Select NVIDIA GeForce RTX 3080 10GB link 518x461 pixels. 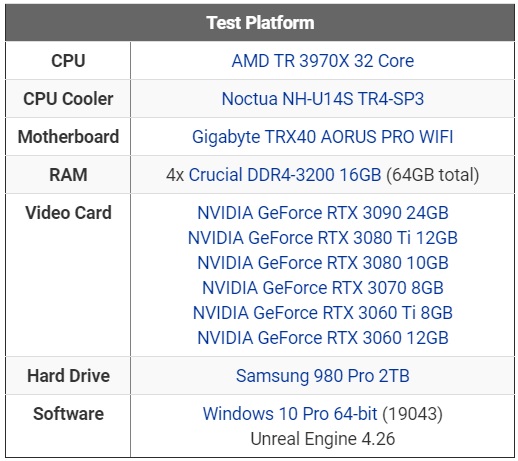pyautogui.click(x=323, y=263)
